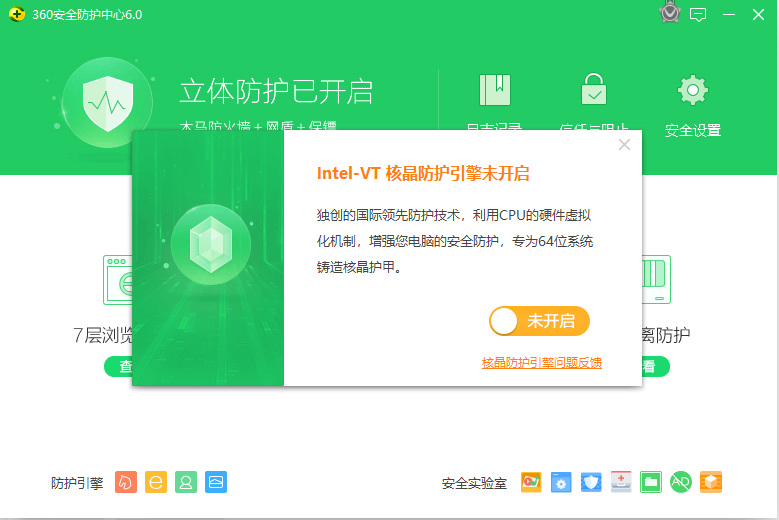
Task: Click the 360安全防护中心6.0 window title
Action: pyautogui.click(x=87, y=15)
